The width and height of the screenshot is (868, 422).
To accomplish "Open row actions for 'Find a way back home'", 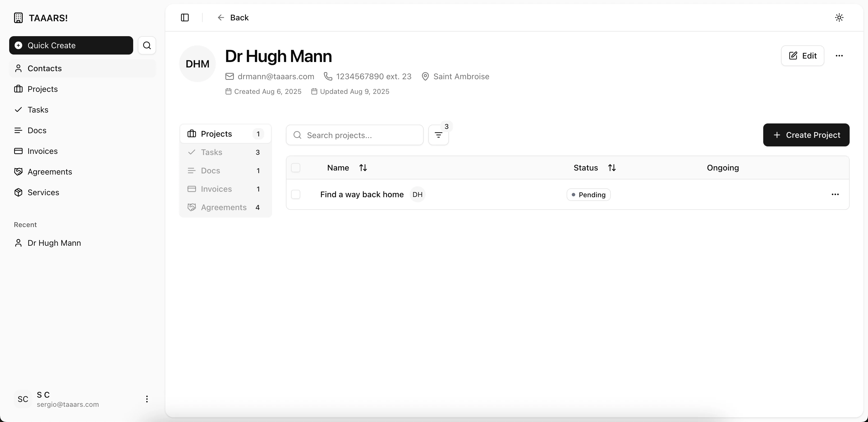I will click(x=835, y=194).
